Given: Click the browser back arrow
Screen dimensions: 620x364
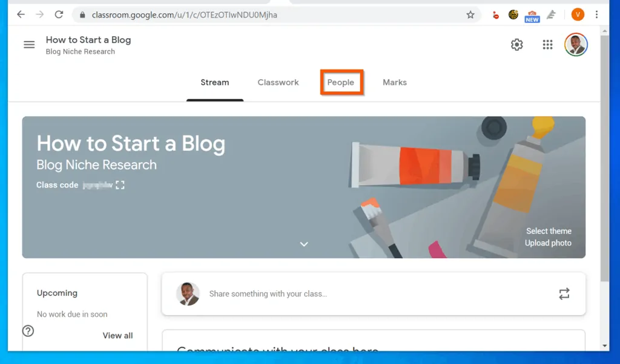Looking at the screenshot, I should 20,14.
